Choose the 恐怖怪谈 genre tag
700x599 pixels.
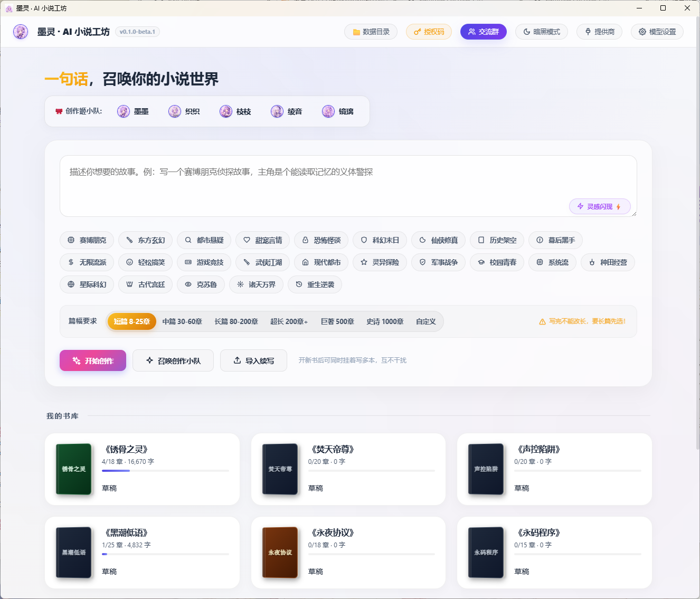tap(321, 240)
